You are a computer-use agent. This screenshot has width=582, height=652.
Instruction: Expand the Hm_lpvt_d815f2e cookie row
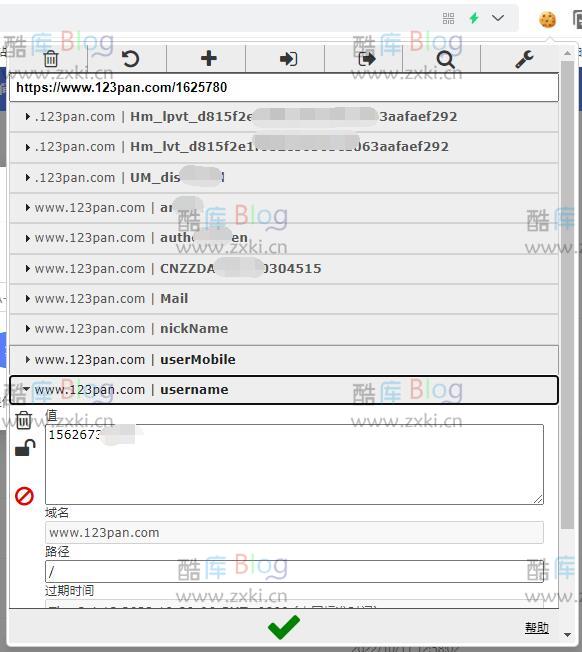click(x=284, y=117)
